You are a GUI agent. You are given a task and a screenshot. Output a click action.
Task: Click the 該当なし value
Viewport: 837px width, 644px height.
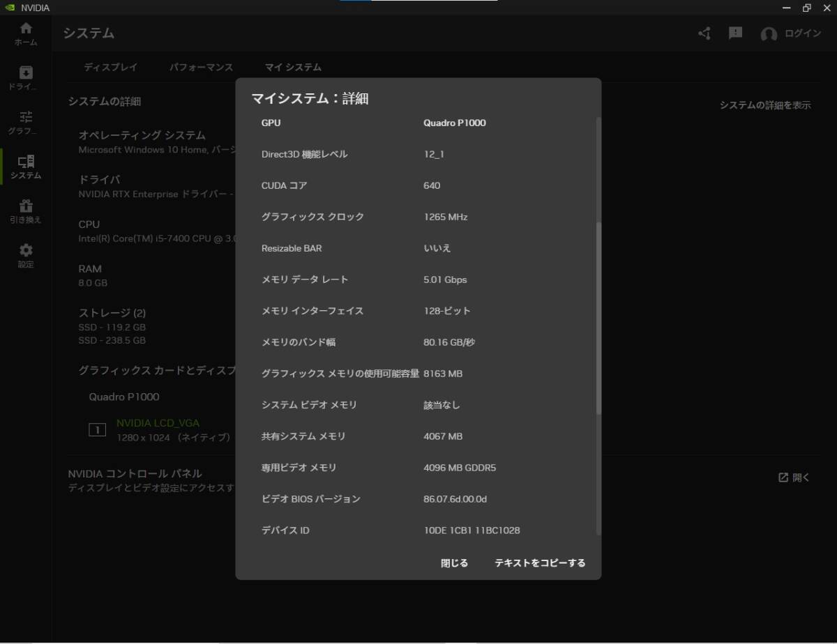[x=442, y=405]
